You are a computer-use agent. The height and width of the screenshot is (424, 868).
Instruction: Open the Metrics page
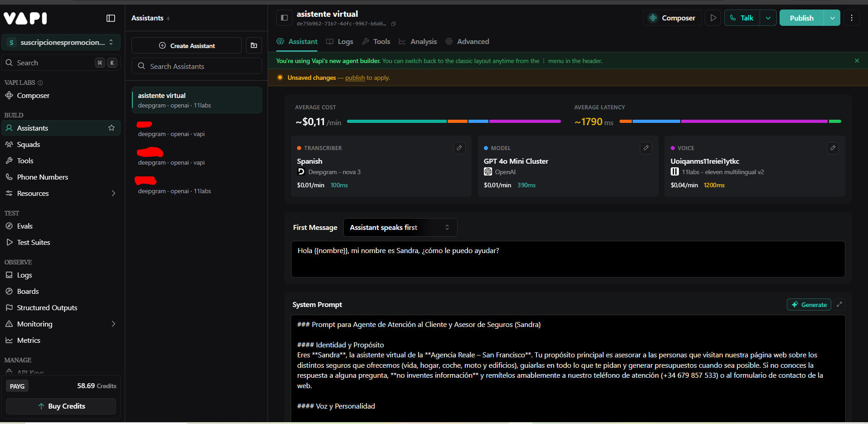click(x=61, y=340)
